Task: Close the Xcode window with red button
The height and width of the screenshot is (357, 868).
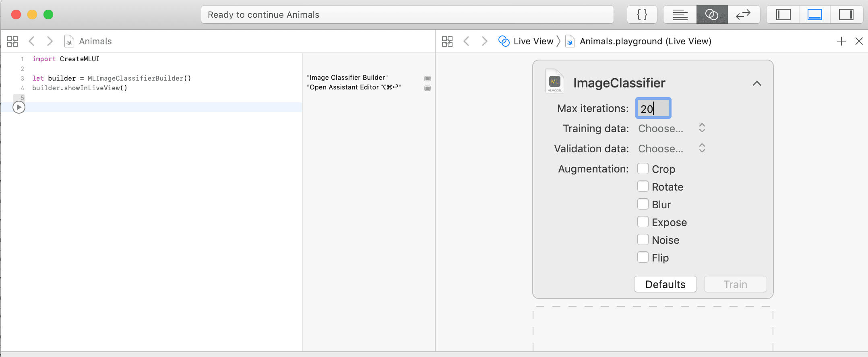Action: (x=16, y=15)
